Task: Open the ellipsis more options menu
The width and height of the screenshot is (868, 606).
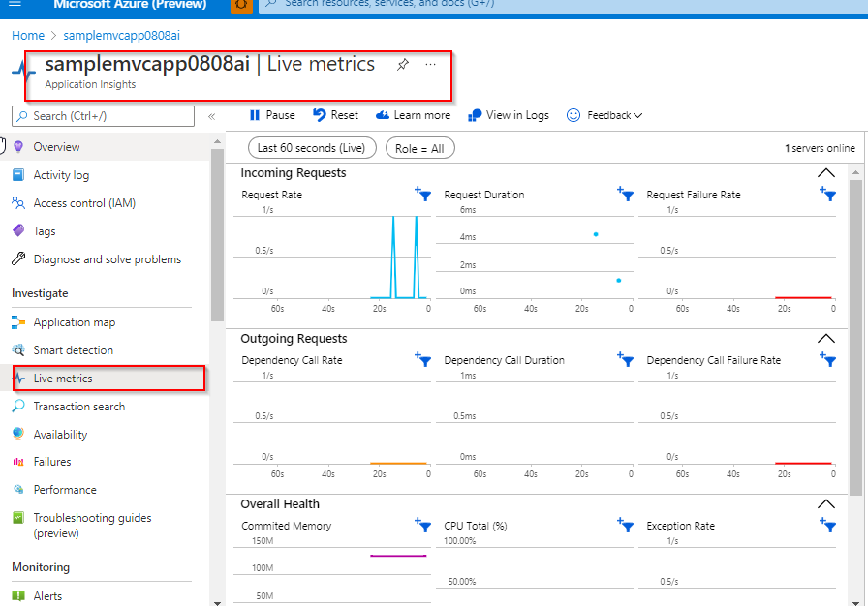Action: 431,65
